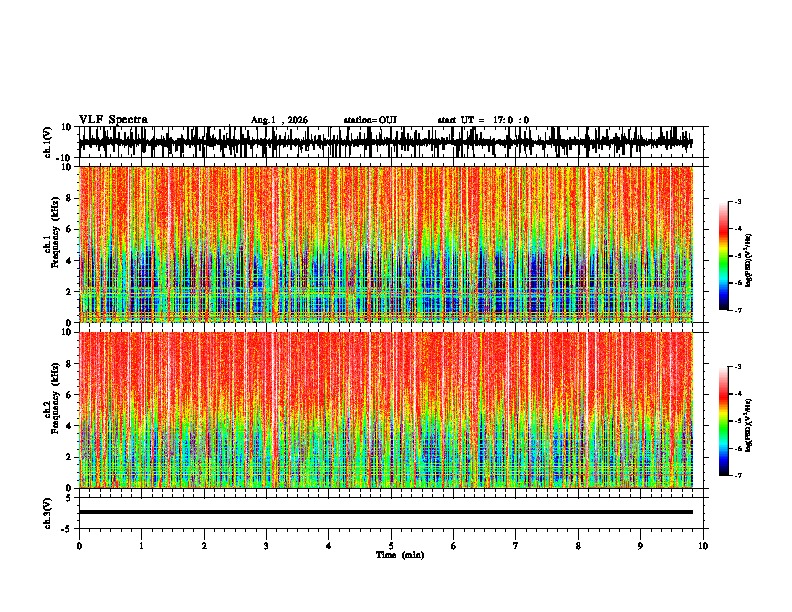Click time axis tick label '5'

(391, 546)
